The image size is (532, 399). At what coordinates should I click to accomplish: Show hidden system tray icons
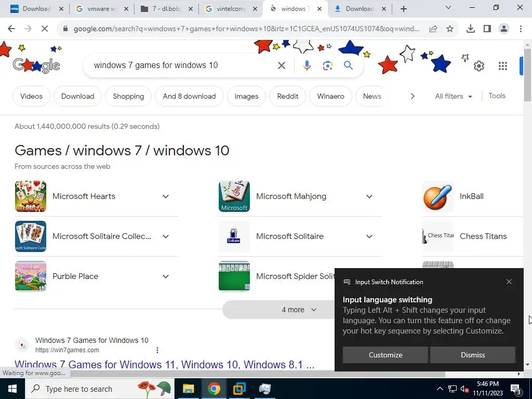click(x=440, y=389)
